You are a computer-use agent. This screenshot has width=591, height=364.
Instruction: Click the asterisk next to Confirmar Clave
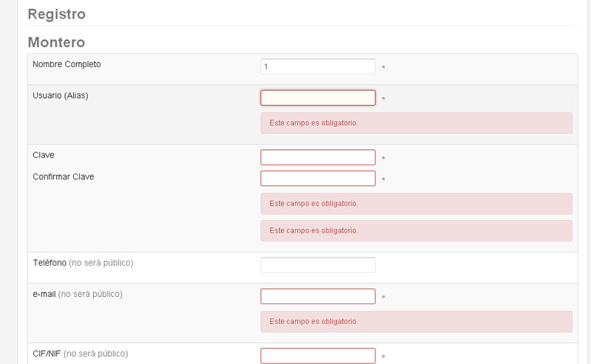pos(383,179)
